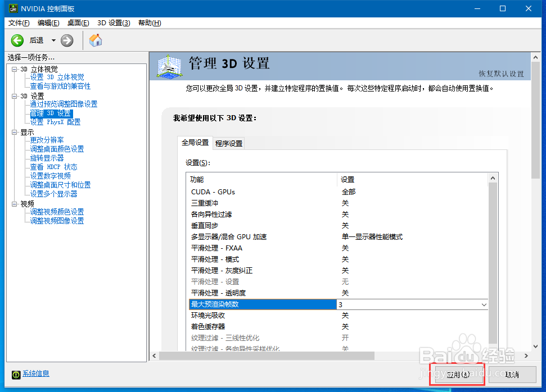Select the 垂直同步 setting row
Screen dimensions: 546x392
(x=338, y=226)
